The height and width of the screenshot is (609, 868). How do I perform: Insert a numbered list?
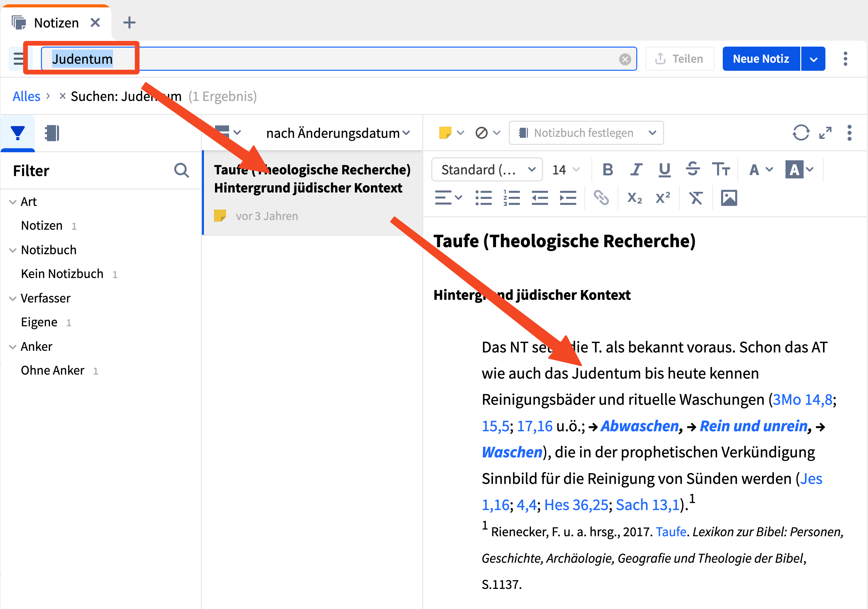(511, 198)
